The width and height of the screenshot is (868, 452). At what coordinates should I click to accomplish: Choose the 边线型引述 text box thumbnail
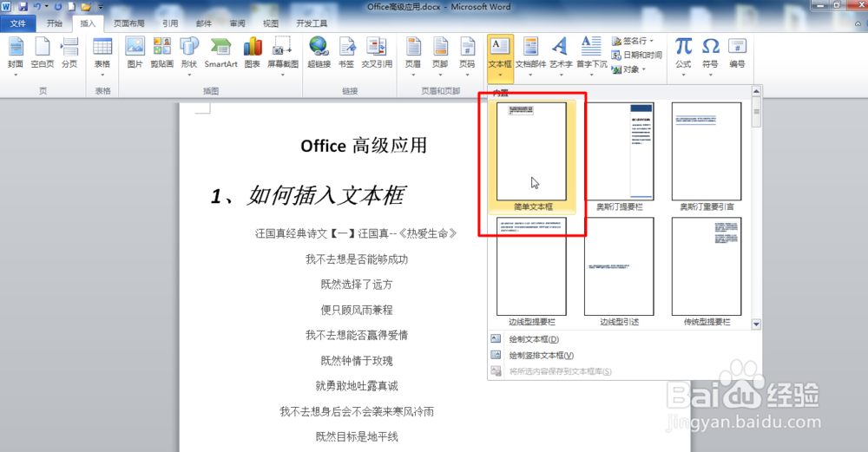619,272
